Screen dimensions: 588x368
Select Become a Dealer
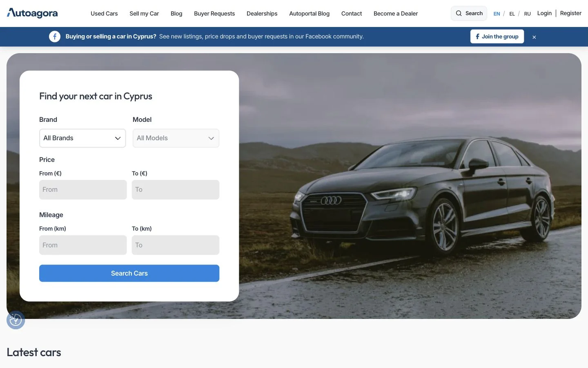(x=396, y=13)
